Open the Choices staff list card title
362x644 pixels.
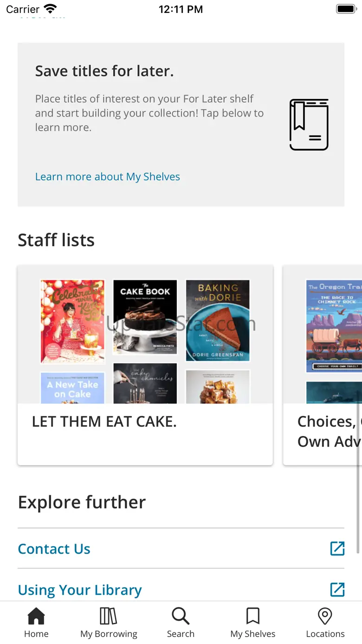pyautogui.click(x=328, y=431)
